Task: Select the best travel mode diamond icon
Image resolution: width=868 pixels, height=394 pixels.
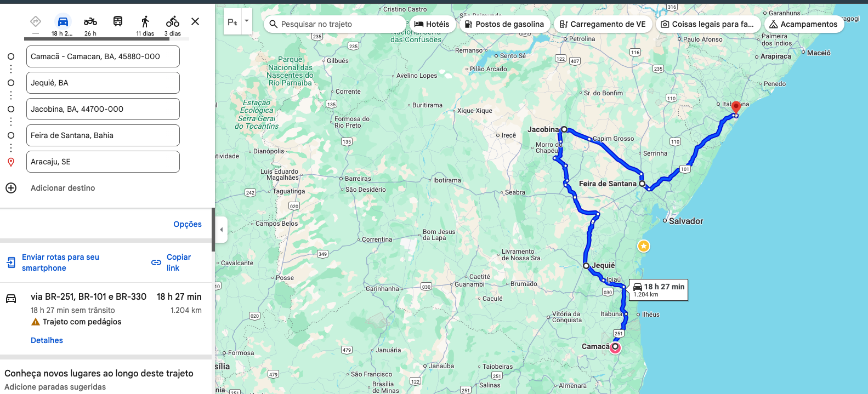Action: pyautogui.click(x=36, y=21)
